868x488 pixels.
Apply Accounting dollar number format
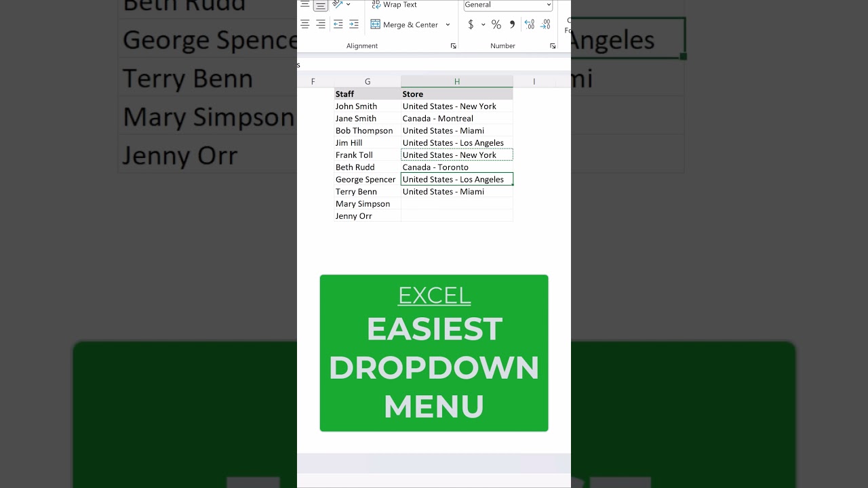pos(471,24)
